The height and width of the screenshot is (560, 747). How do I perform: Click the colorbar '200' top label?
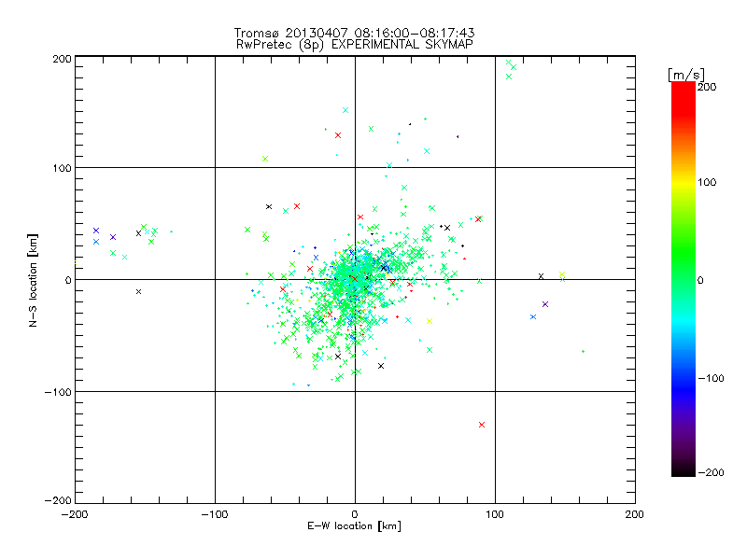[707, 87]
